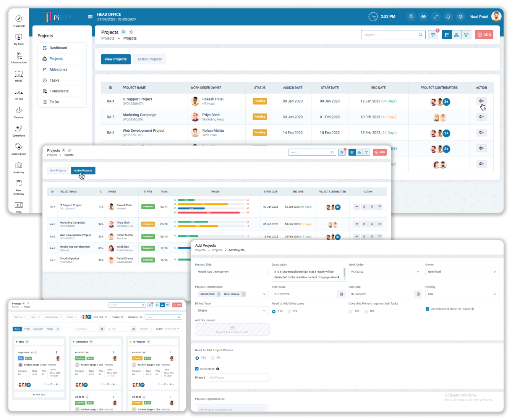The height and width of the screenshot is (420, 512).
Task: Expand the Work Order dropdown WO-22-22
Action: point(385,272)
